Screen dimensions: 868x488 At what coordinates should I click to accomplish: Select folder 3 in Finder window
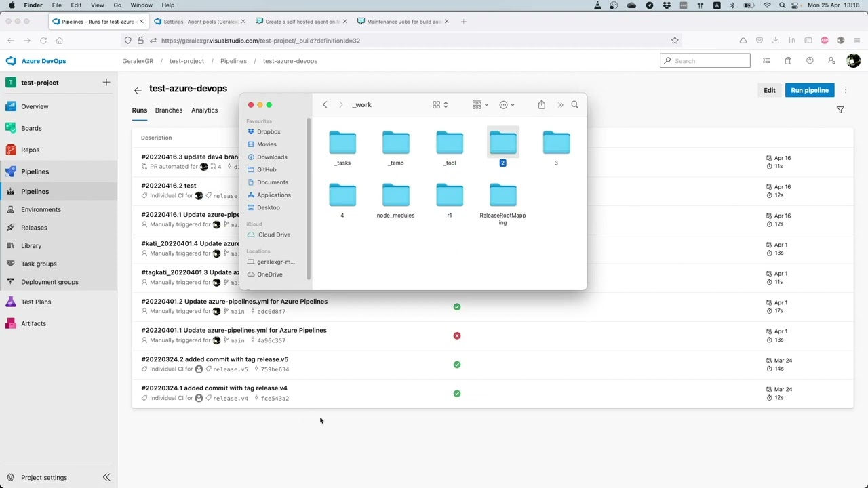click(x=556, y=148)
